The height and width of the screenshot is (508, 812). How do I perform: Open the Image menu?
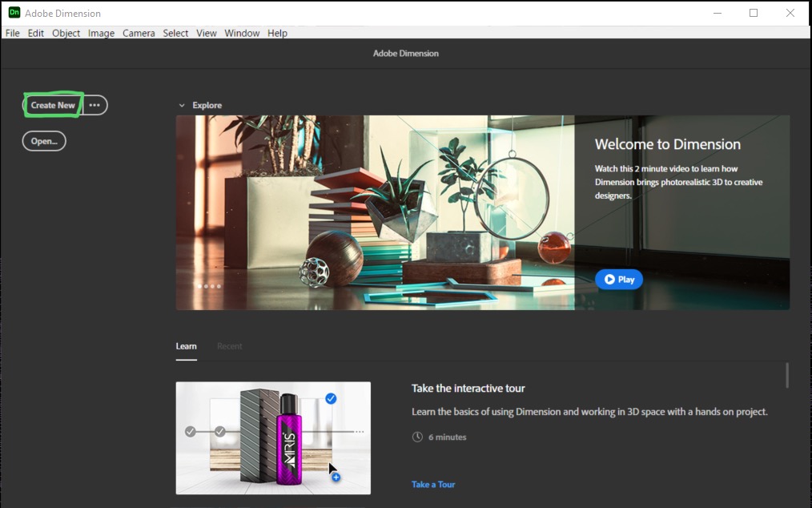(101, 33)
